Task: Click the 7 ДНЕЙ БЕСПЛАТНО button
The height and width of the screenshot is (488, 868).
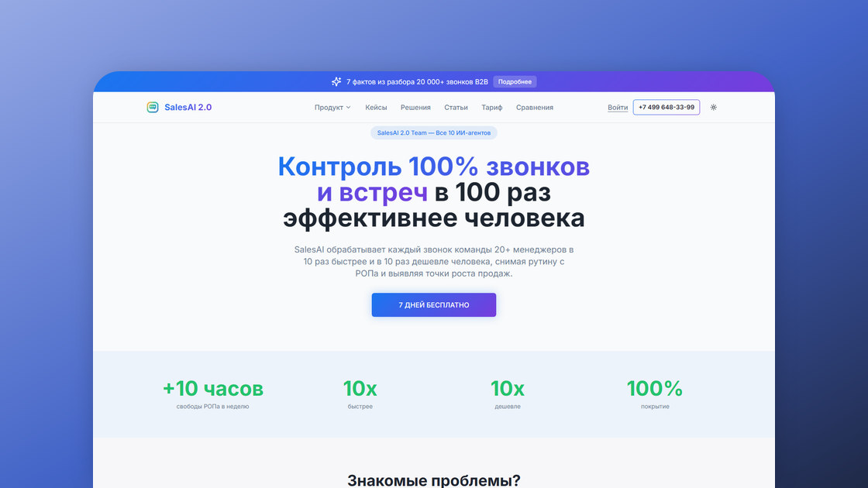Action: 433,305
